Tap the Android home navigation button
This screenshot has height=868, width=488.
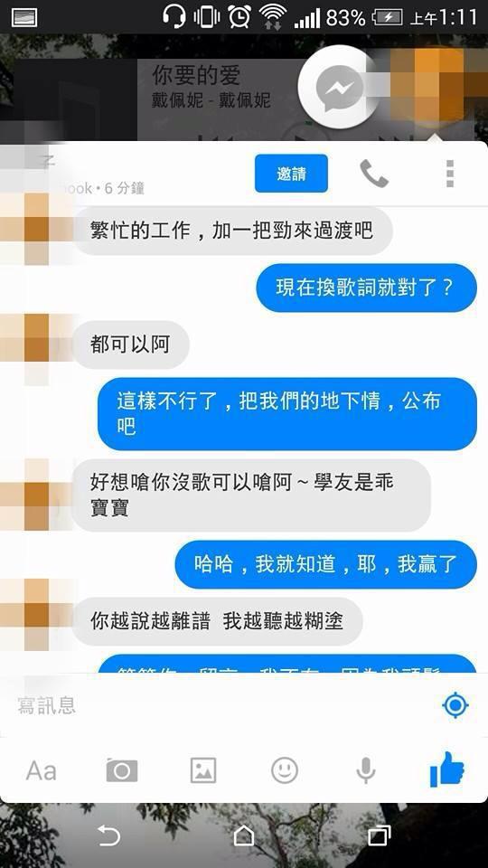243,835
